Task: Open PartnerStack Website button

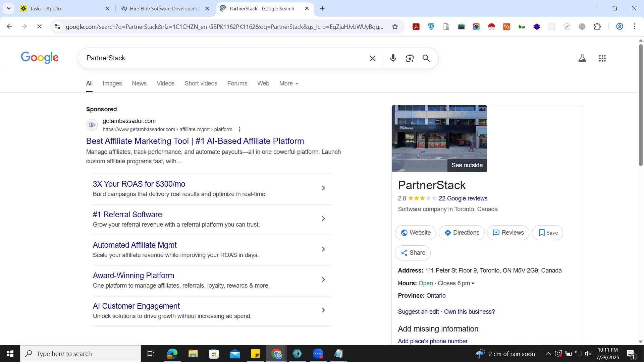Action: [416, 233]
